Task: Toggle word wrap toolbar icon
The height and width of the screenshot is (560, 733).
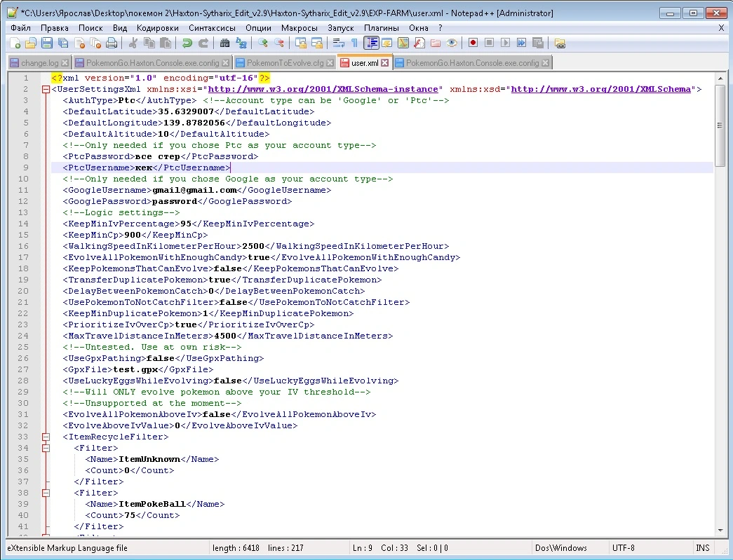Action: (x=339, y=43)
